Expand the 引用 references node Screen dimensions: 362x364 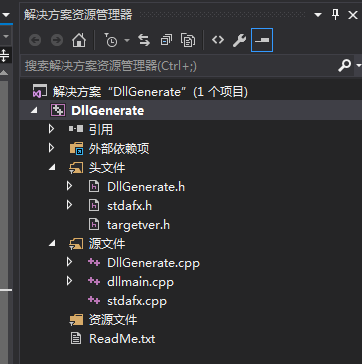coord(51,129)
